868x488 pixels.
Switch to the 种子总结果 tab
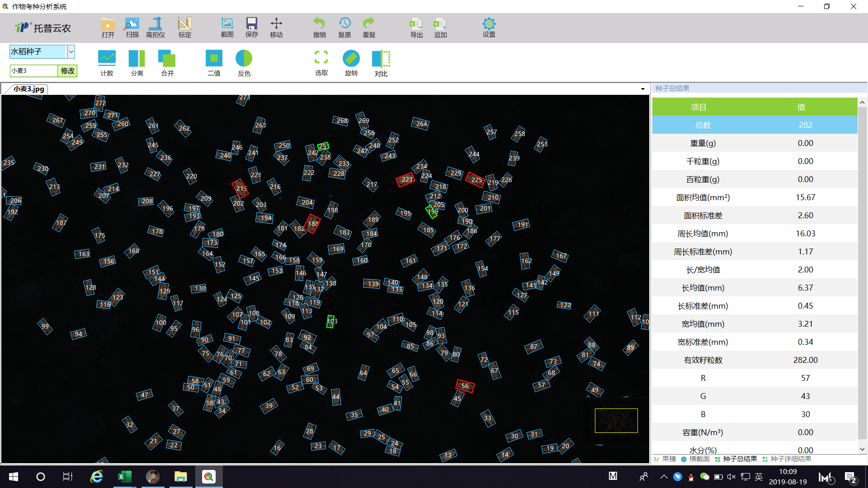736,459
